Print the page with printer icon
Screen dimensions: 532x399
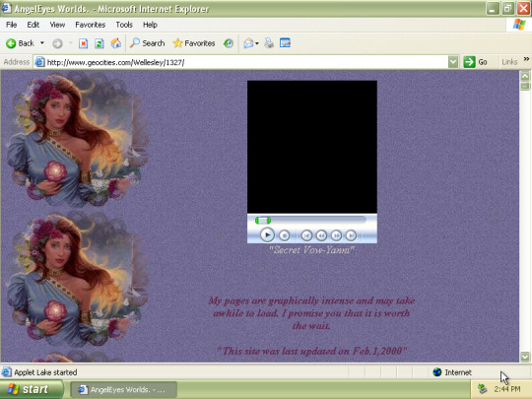269,43
